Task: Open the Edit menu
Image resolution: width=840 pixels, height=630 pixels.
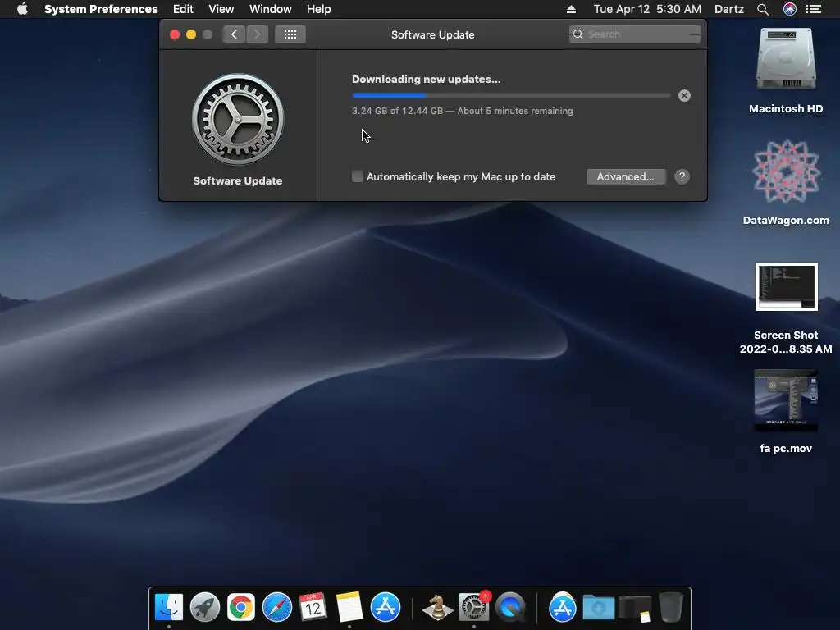Action: coord(183,9)
